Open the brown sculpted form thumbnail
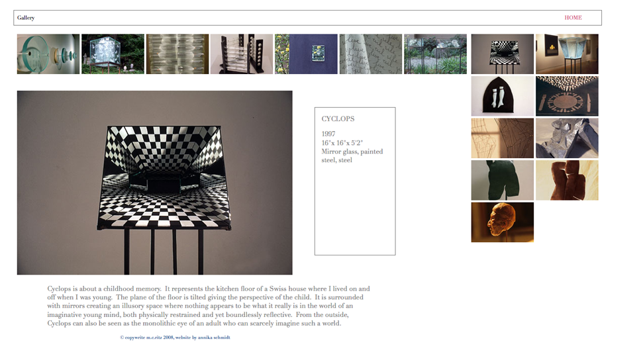The width and height of the screenshot is (639, 364). [567, 181]
